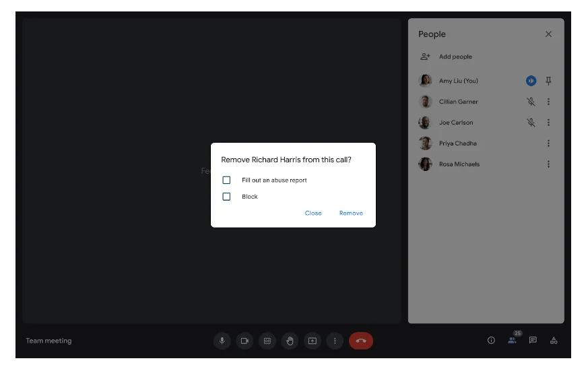Open the more options menu in call controls
The height and width of the screenshot is (369, 588).
point(335,341)
